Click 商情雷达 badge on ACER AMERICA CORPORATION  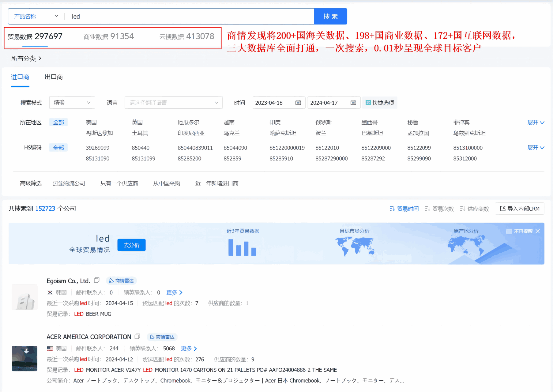click(162, 337)
